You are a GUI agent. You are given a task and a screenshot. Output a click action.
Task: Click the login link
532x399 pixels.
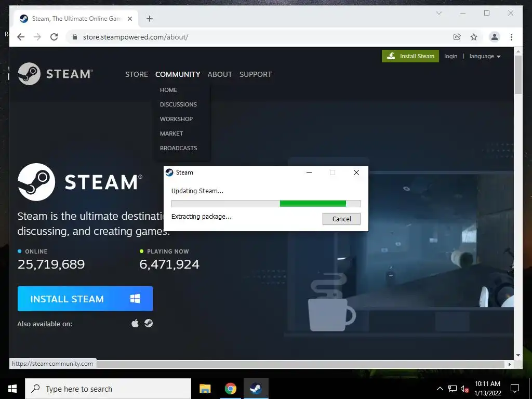pos(450,56)
